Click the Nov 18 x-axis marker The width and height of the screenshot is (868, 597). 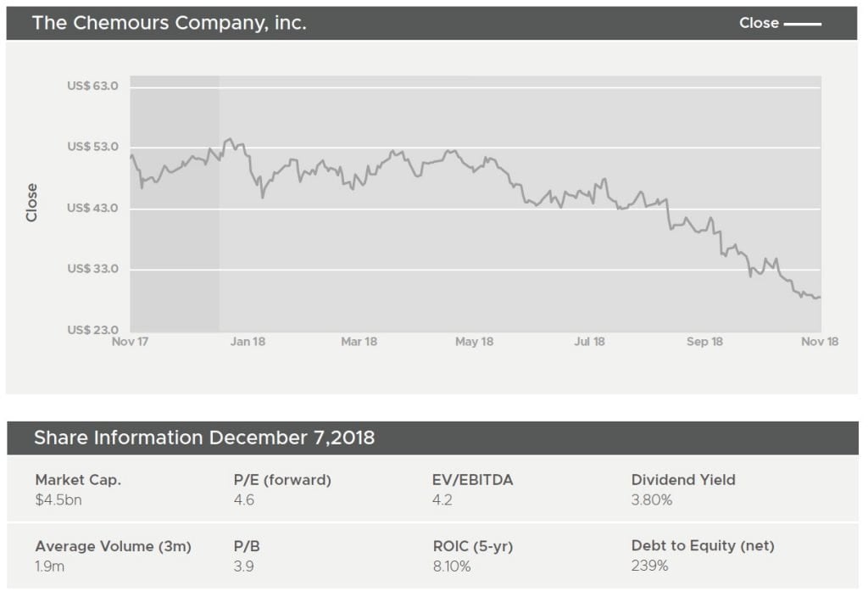820,342
